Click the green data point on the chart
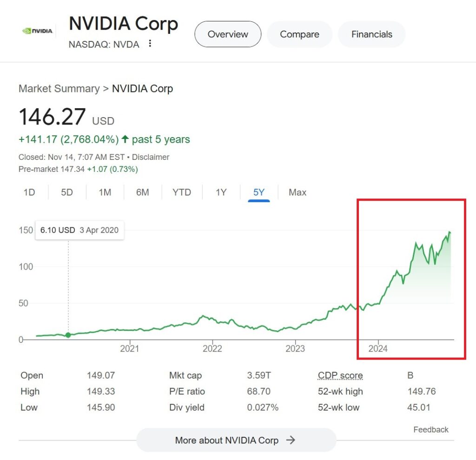Image resolution: width=476 pixels, height=460 pixels. click(68, 335)
